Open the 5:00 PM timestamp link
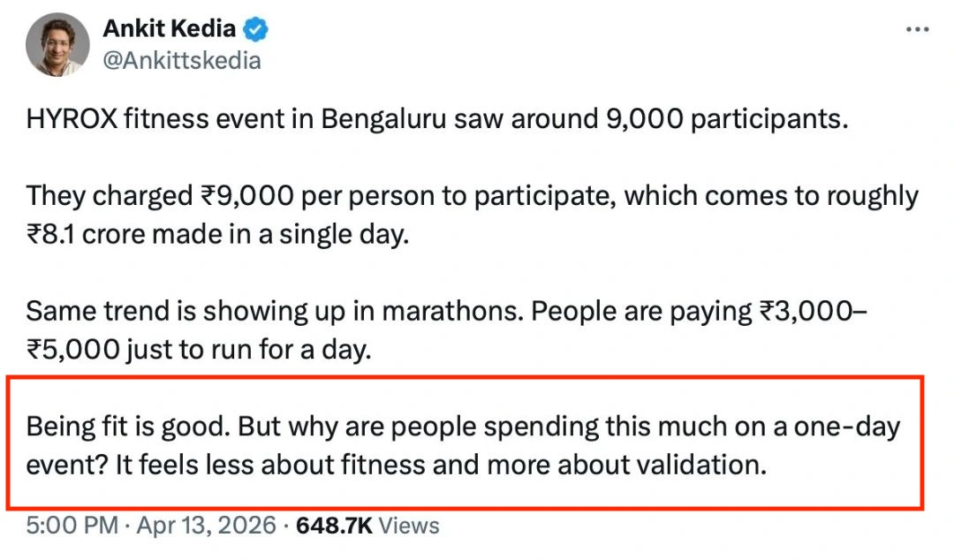954x560 pixels. 72,526
